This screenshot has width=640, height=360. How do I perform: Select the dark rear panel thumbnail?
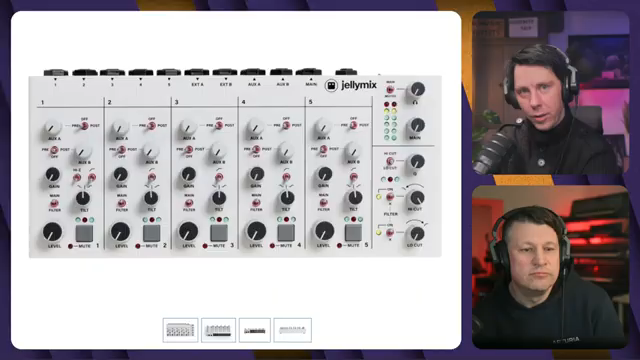click(255, 330)
